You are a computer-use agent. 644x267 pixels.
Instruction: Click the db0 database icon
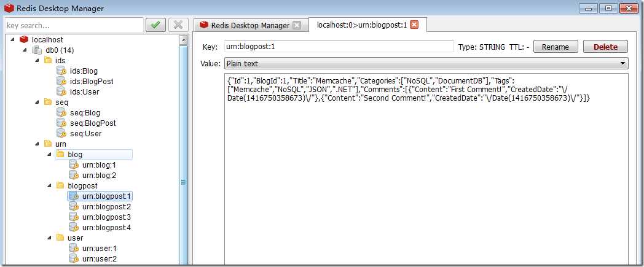pyautogui.click(x=37, y=50)
